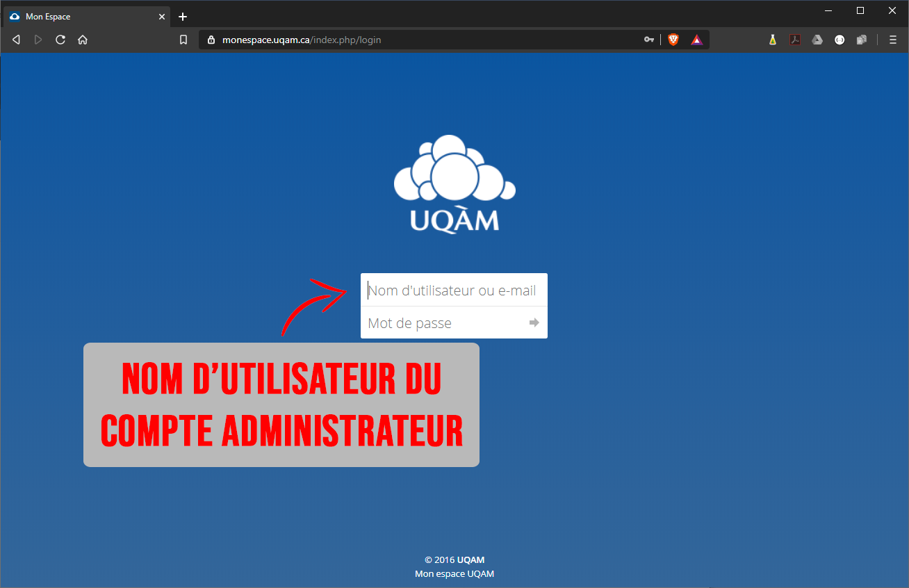
Task: Click the browser Forward arrow
Action: (x=38, y=40)
